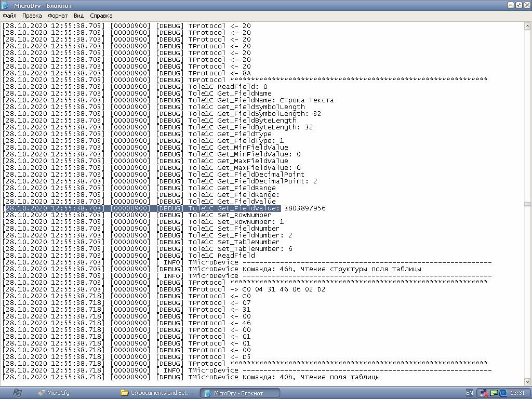Click 'Команда: 46h, Чтение структуры поля таблицы'
The width and height of the screenshot is (532, 399).
coord(332,269)
